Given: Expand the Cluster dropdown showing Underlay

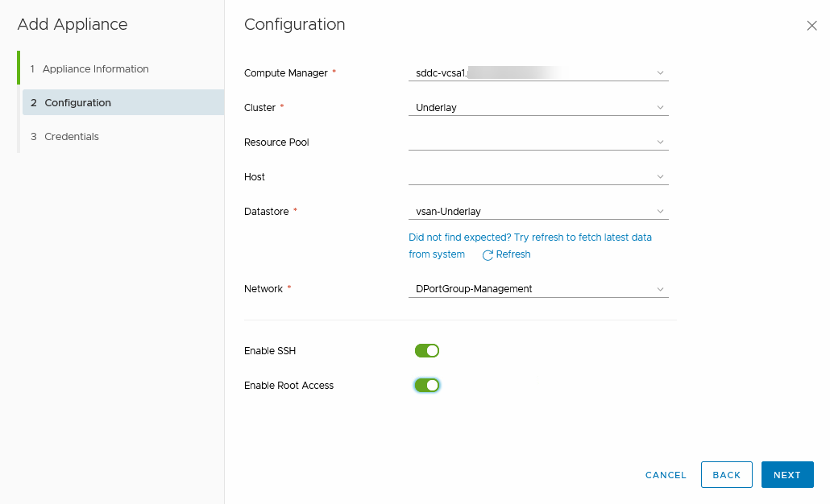Looking at the screenshot, I should click(x=537, y=108).
